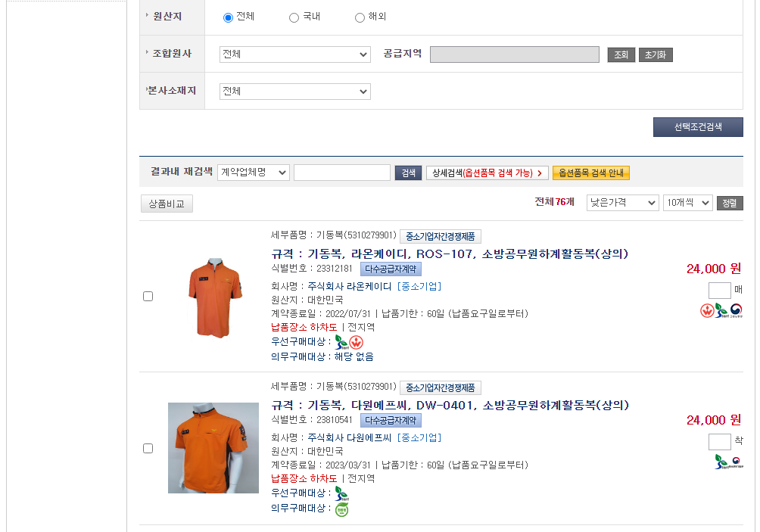Click Start leaf icon beside ROS-107 우선구매대상
This screenshot has width=760, height=532.
(341, 342)
